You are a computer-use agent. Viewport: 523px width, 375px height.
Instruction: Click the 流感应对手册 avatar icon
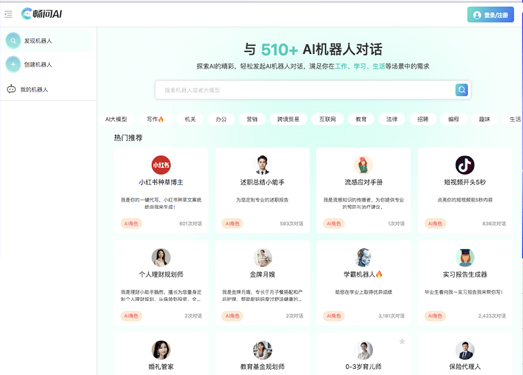(x=363, y=165)
